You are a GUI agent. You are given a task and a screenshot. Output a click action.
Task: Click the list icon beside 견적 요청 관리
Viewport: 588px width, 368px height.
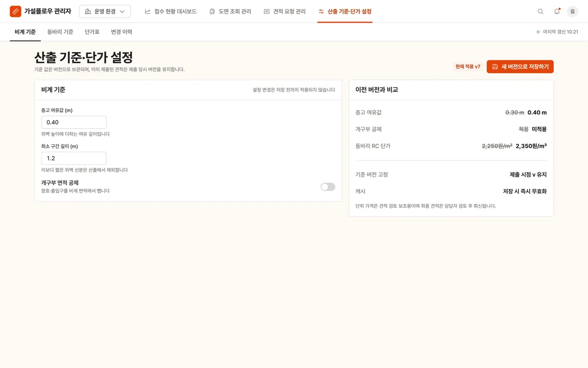click(x=267, y=11)
